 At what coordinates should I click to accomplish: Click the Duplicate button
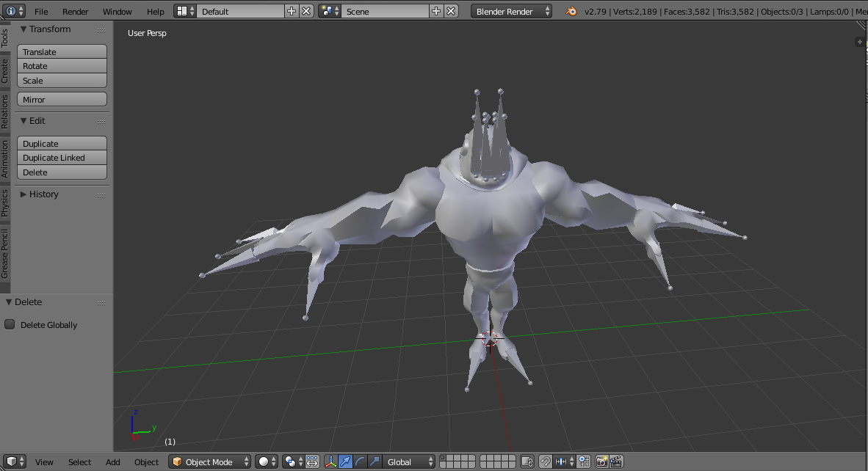(62, 143)
